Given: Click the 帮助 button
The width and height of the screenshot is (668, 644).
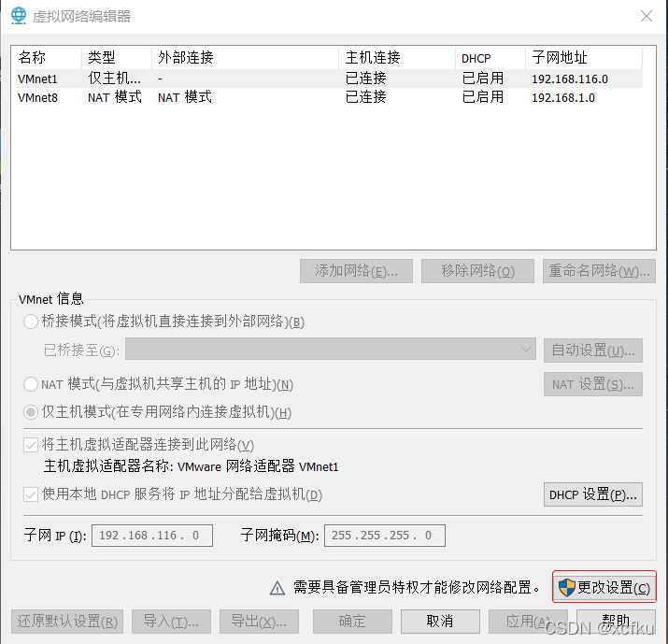Looking at the screenshot, I should [x=616, y=622].
